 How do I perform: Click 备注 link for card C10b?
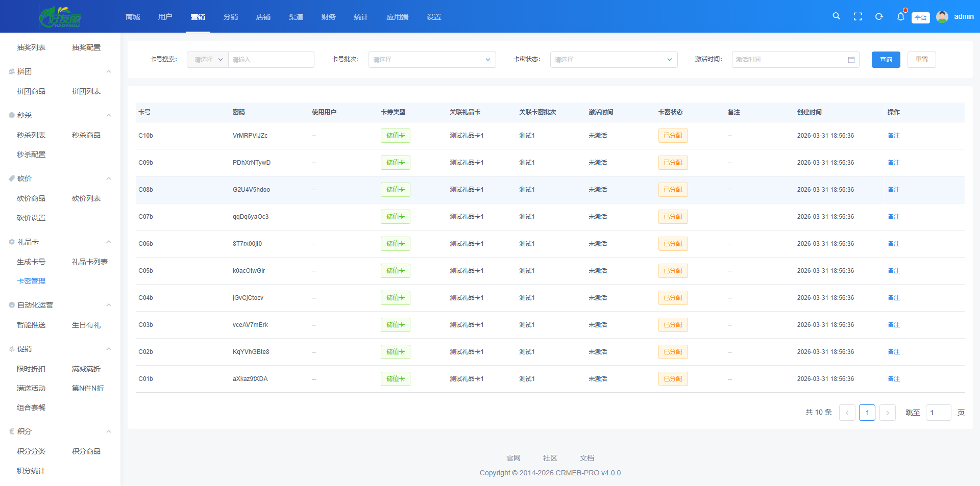click(x=893, y=136)
